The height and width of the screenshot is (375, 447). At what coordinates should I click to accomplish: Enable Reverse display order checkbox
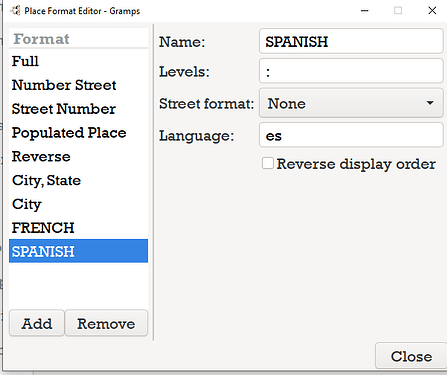268,163
